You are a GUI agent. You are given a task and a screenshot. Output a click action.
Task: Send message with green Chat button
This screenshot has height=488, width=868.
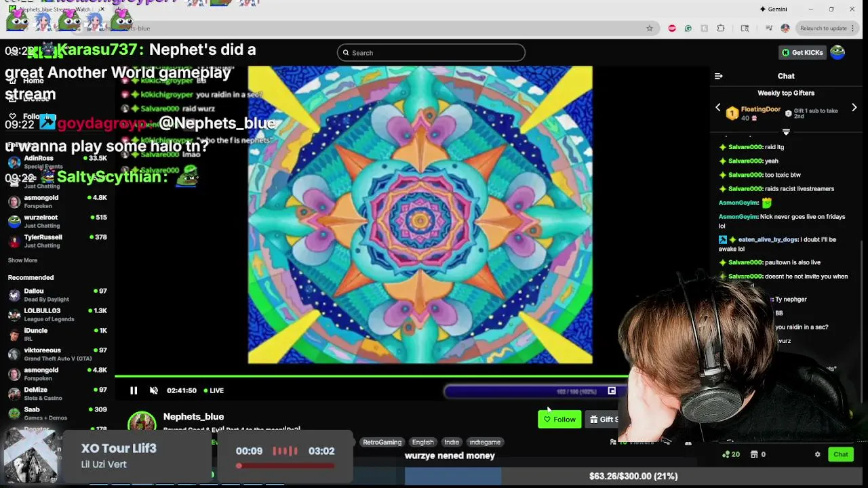tap(841, 455)
